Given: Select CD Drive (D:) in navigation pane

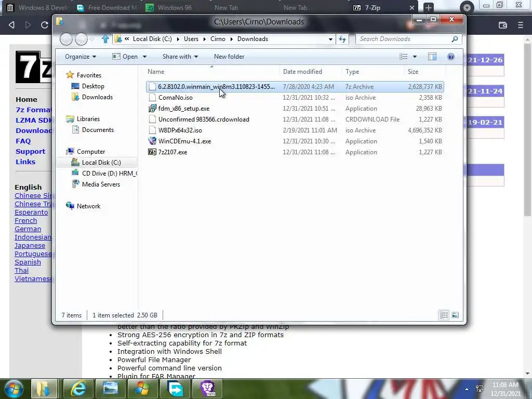Looking at the screenshot, I should (103, 174).
